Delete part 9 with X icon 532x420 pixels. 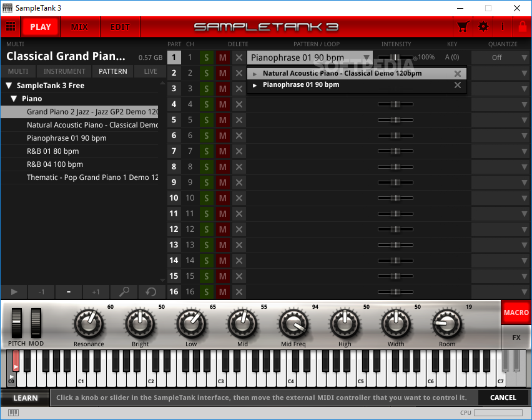[239, 182]
